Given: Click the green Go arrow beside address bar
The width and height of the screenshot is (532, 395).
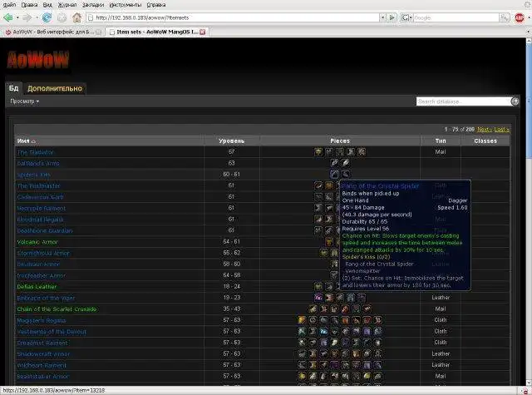Looking at the screenshot, I should click(x=392, y=17).
